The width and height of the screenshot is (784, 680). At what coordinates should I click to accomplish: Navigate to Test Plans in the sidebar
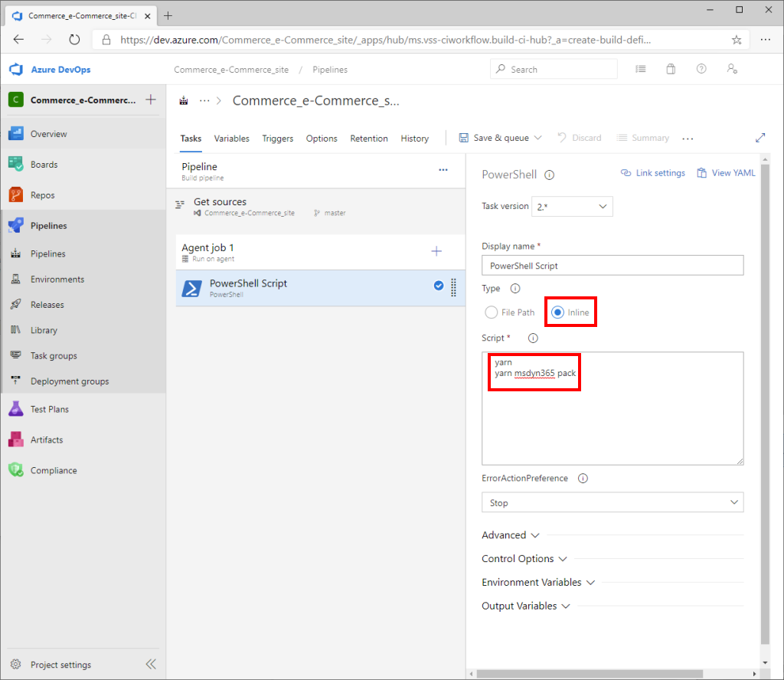51,409
